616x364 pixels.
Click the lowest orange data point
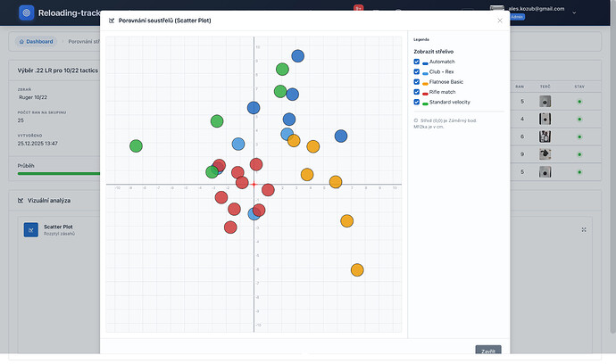(x=357, y=269)
